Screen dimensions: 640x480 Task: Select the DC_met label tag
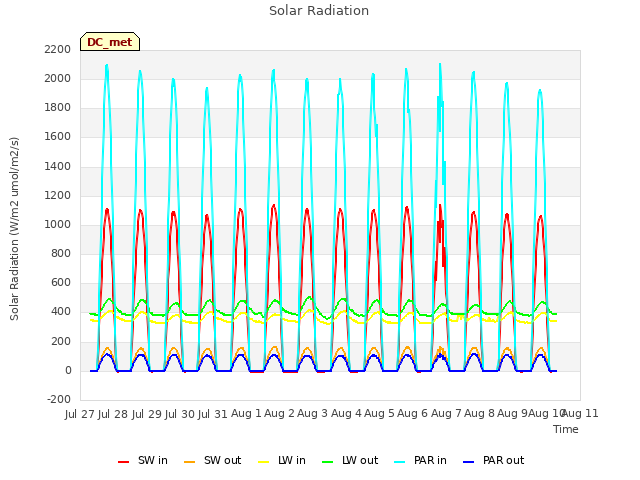(x=110, y=42)
